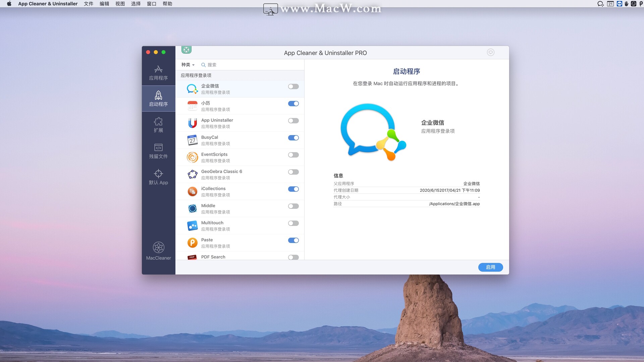
Task: Click the blue 启用 button
Action: (x=490, y=267)
